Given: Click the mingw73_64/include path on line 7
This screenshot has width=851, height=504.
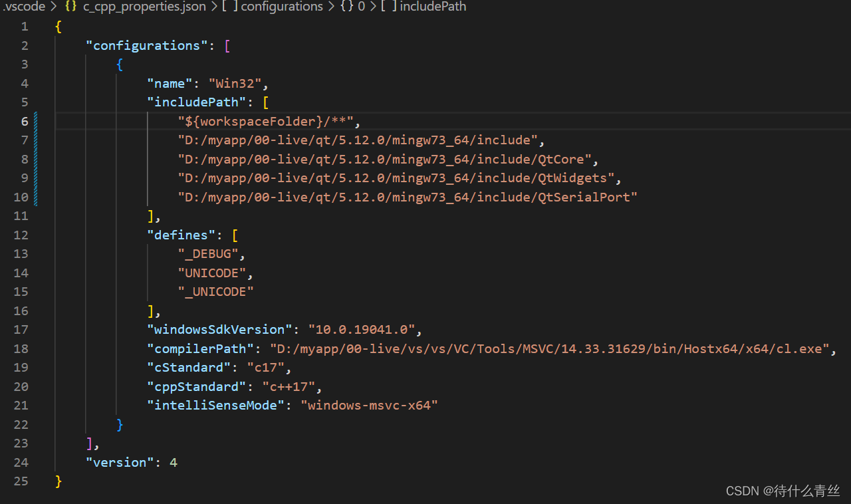Looking at the screenshot, I should tap(358, 140).
